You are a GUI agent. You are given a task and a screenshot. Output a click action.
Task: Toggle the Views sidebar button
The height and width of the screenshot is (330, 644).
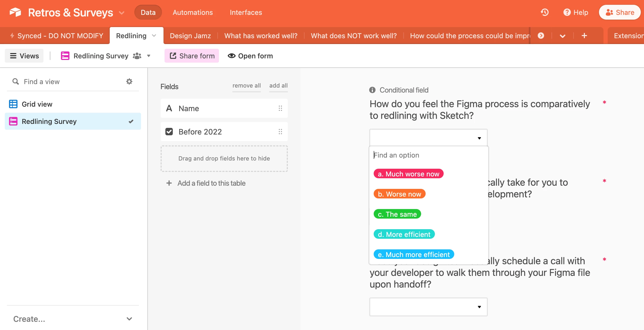pos(24,56)
